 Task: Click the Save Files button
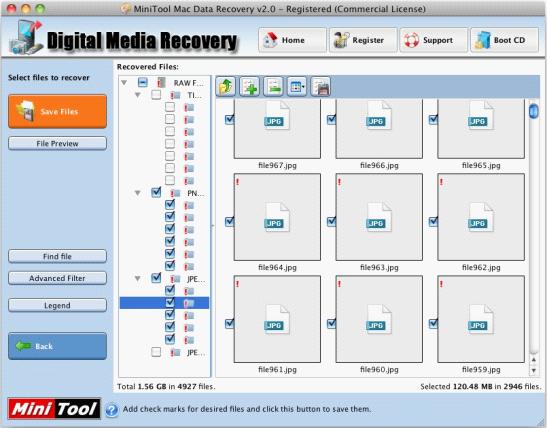click(57, 111)
